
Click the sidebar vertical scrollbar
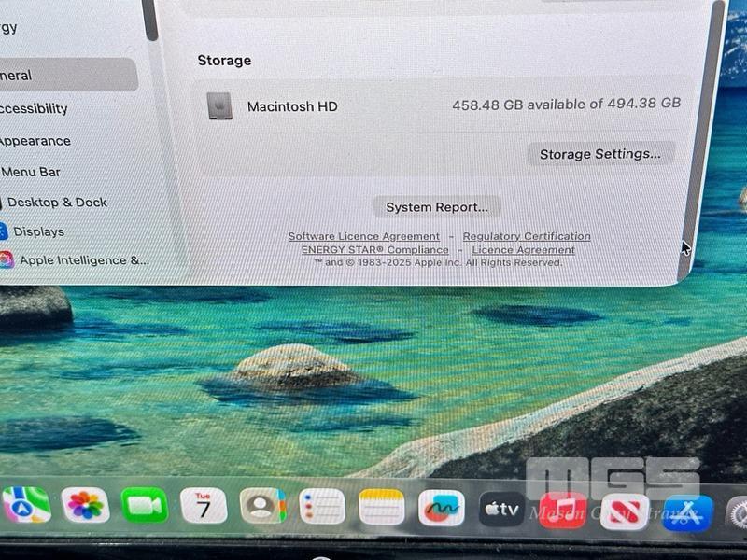(x=150, y=19)
